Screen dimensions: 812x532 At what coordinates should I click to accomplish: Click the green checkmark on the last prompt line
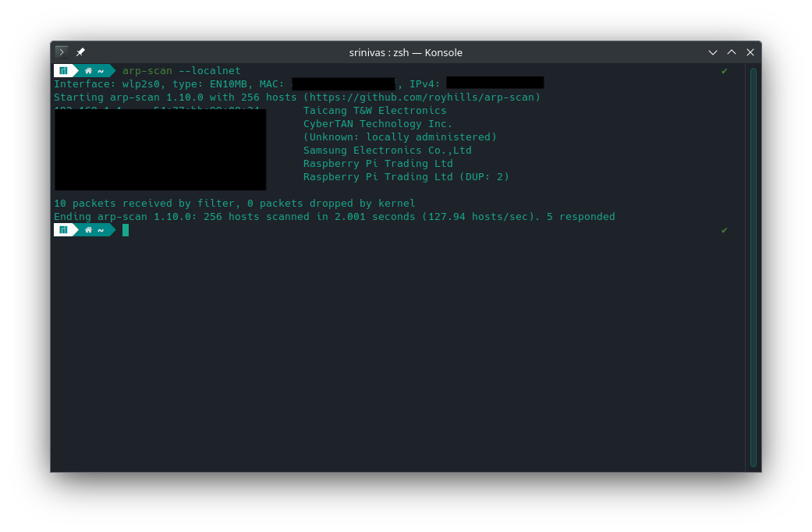[x=724, y=230]
